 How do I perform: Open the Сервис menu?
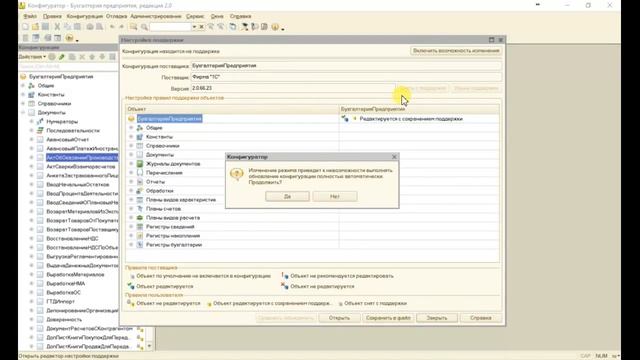coord(195,16)
